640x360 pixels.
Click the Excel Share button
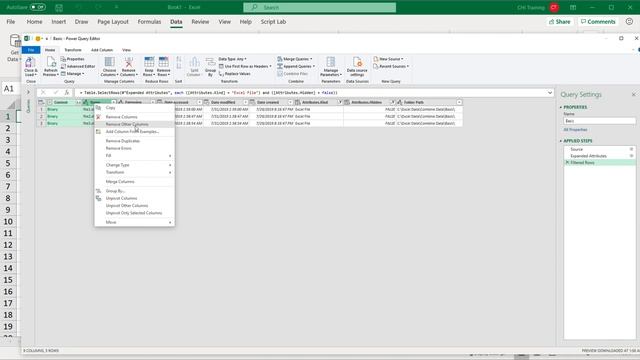click(x=560, y=22)
